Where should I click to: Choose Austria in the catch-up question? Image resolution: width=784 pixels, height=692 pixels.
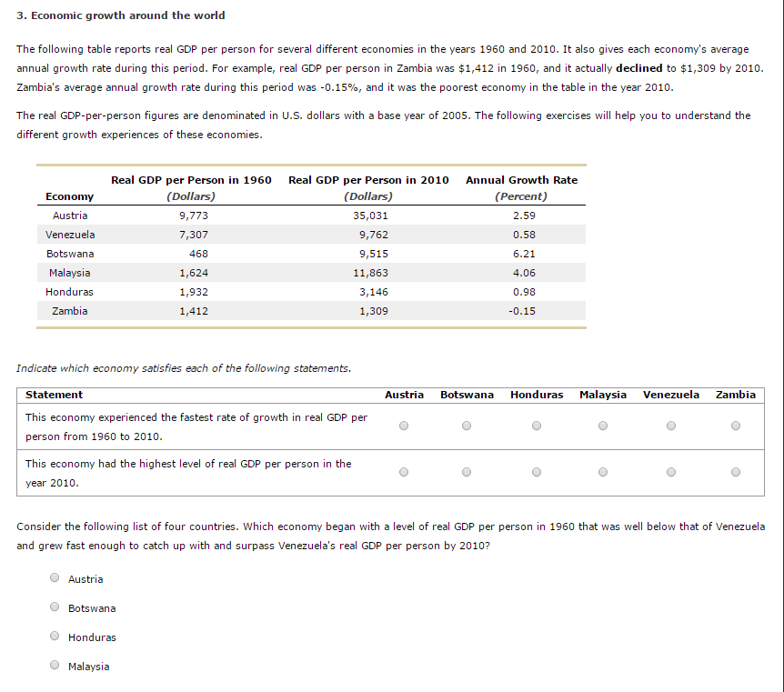[54, 577]
